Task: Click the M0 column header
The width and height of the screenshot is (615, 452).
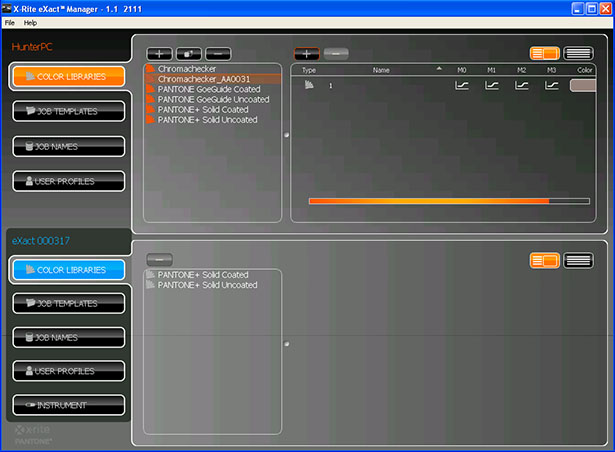Action: 462,70
